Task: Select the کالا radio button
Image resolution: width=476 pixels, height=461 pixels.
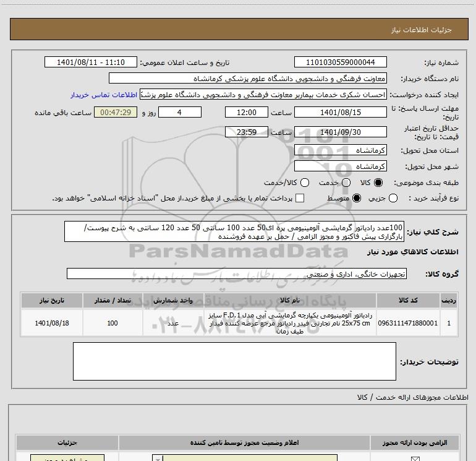Action: click(x=378, y=183)
